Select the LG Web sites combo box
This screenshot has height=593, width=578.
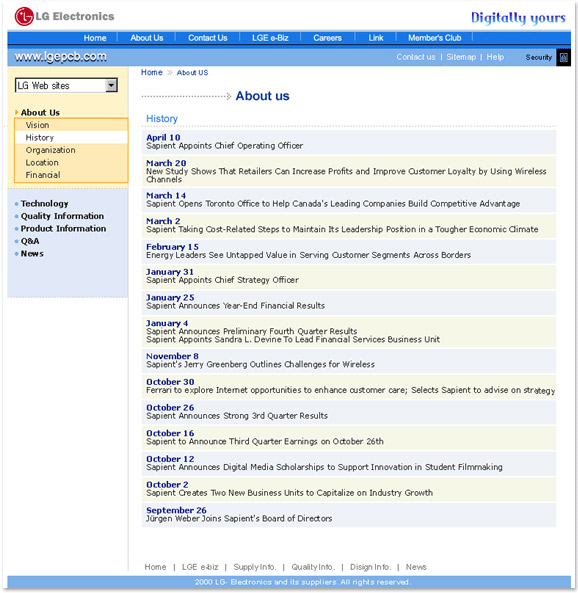tap(67, 85)
